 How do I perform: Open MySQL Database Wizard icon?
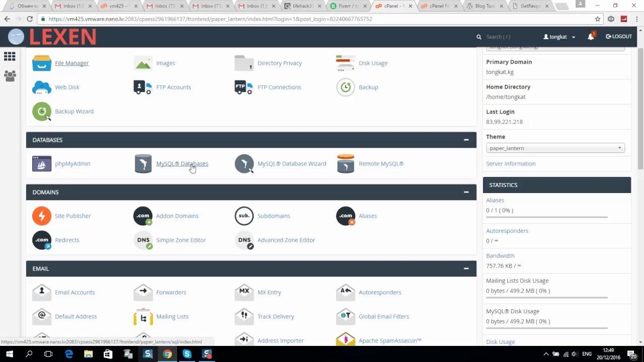click(244, 163)
